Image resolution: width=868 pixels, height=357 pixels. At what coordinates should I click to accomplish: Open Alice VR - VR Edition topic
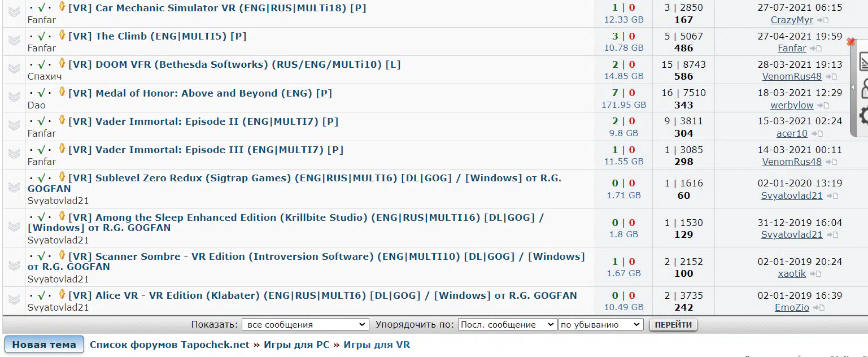pyautogui.click(x=322, y=295)
